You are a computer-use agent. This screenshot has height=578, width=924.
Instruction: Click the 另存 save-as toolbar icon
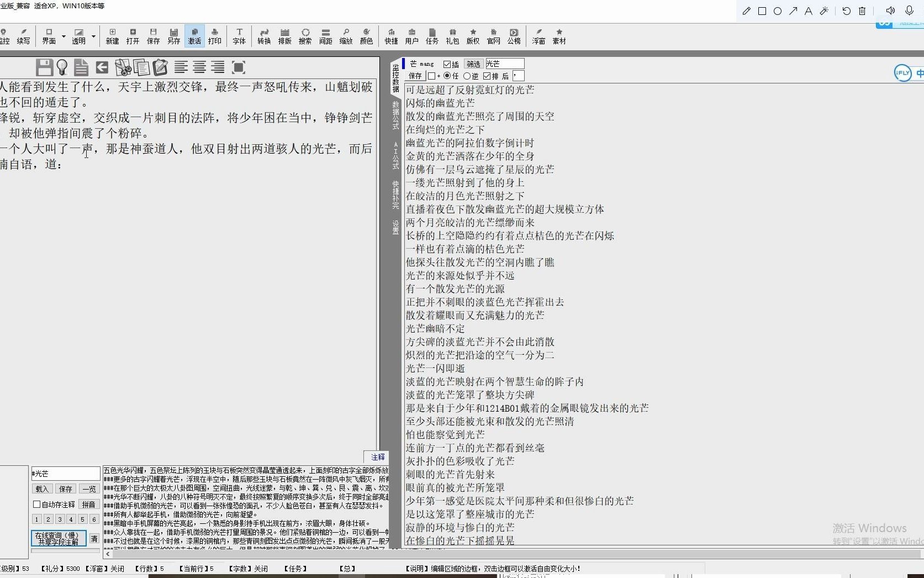174,36
